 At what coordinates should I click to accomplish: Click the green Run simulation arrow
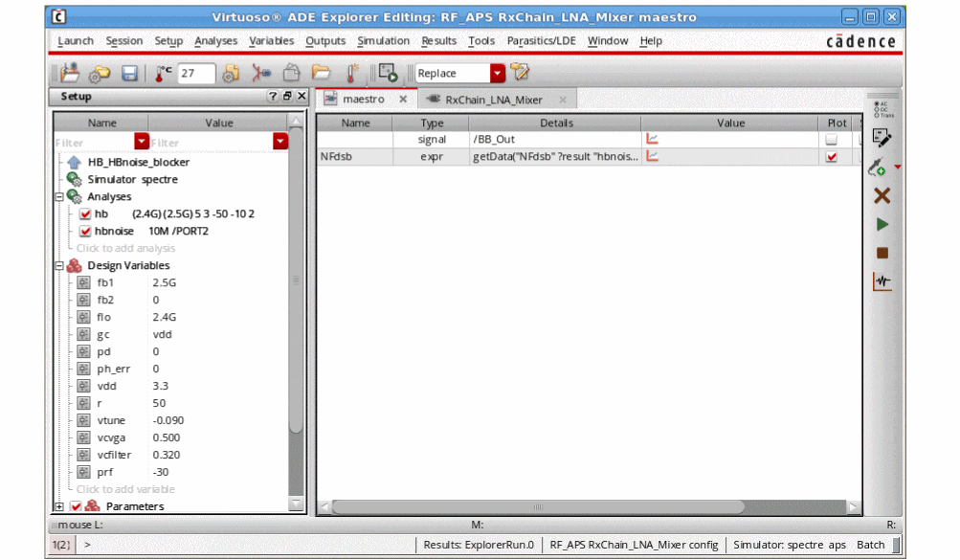click(882, 225)
